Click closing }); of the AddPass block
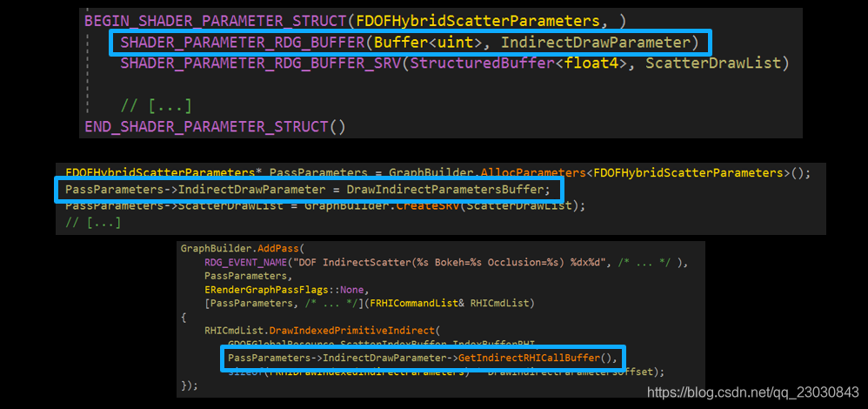Image resolution: width=868 pixels, height=409 pixels. [x=189, y=386]
